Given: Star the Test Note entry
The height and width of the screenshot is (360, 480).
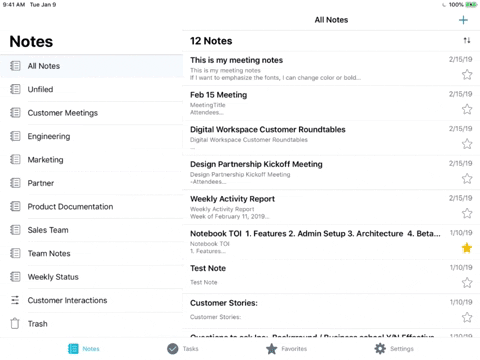Looking at the screenshot, I should point(467,282).
